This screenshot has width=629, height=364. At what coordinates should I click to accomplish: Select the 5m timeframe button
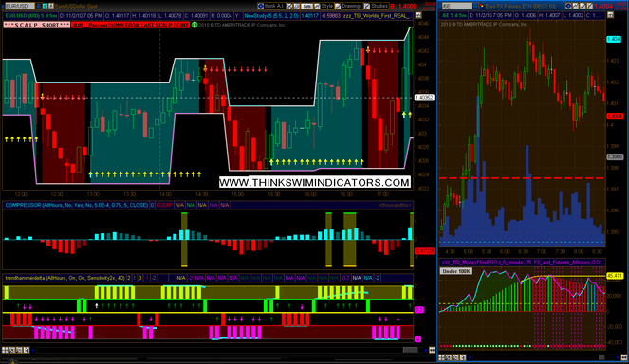coord(306,6)
